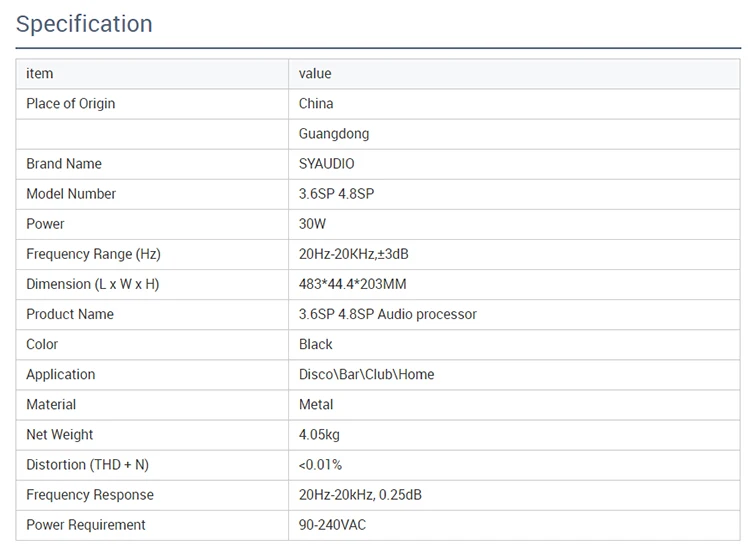The height and width of the screenshot is (546, 750).
Task: Click the 4.05kg net weight value
Action: pos(320,435)
